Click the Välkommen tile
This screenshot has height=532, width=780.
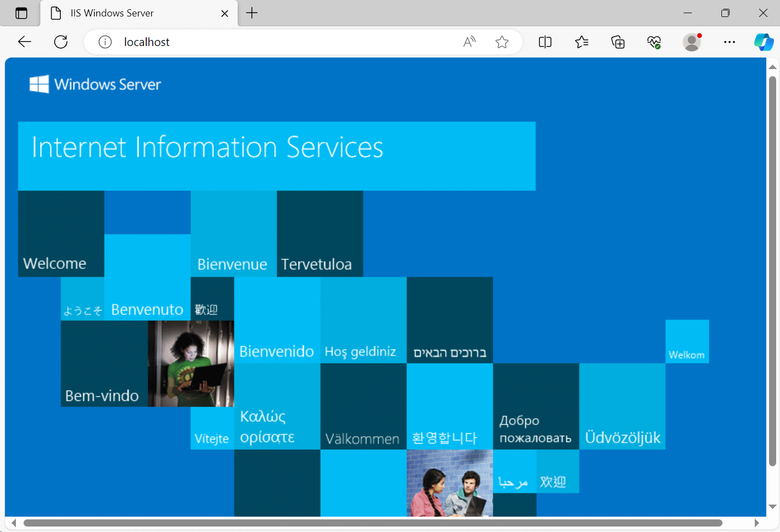point(363,406)
